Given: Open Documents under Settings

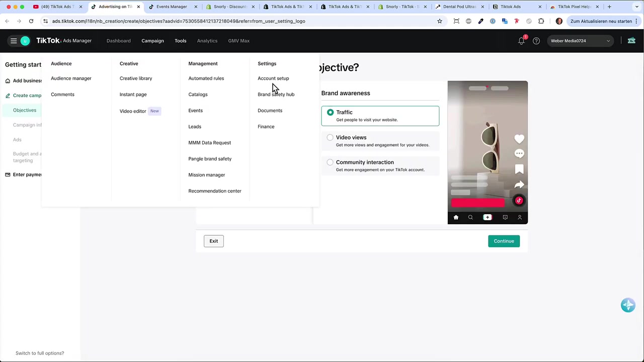Looking at the screenshot, I should (x=270, y=111).
